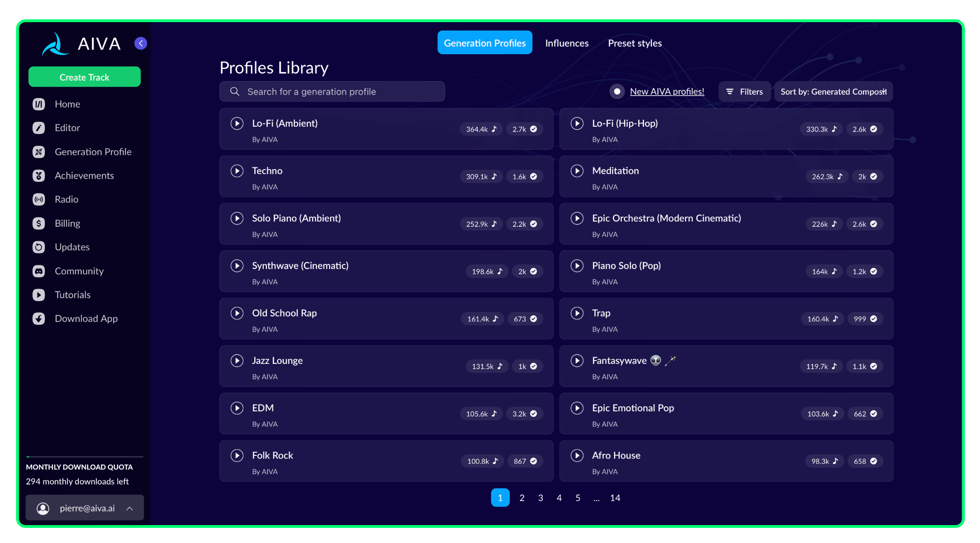Switch to the Influences tab
The width and height of the screenshot is (980, 543).
pyautogui.click(x=567, y=43)
